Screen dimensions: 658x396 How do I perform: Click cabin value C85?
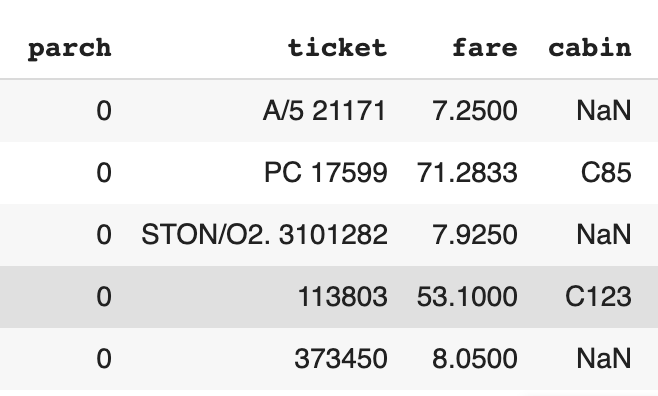point(606,173)
